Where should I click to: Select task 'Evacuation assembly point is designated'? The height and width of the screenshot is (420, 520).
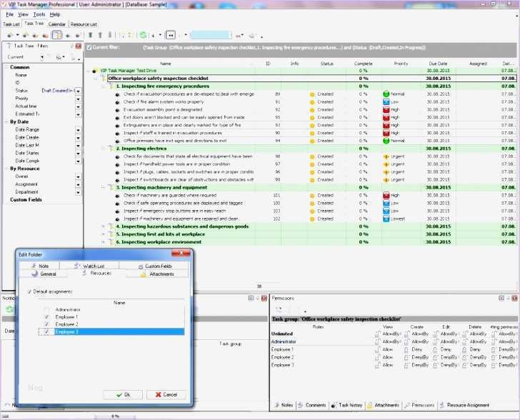[x=163, y=110]
